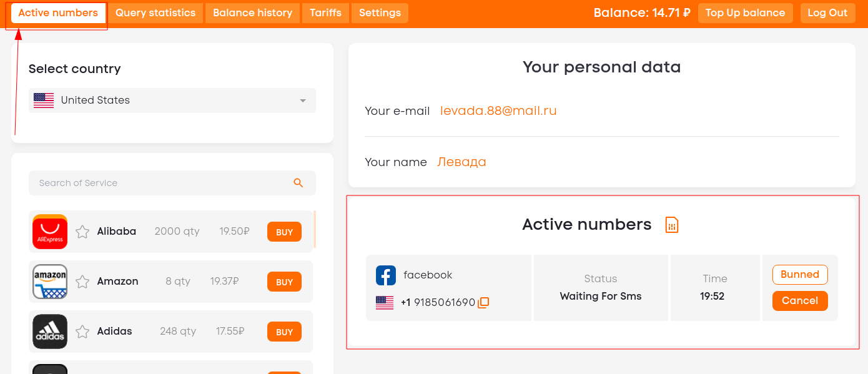The width and height of the screenshot is (868, 374).
Task: Click the Facebook icon in active numbers
Action: 386,275
